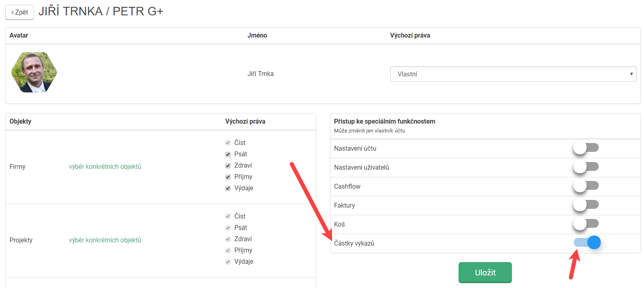
Task: Enable the Nastavení účtu toggle
Action: coord(585,148)
